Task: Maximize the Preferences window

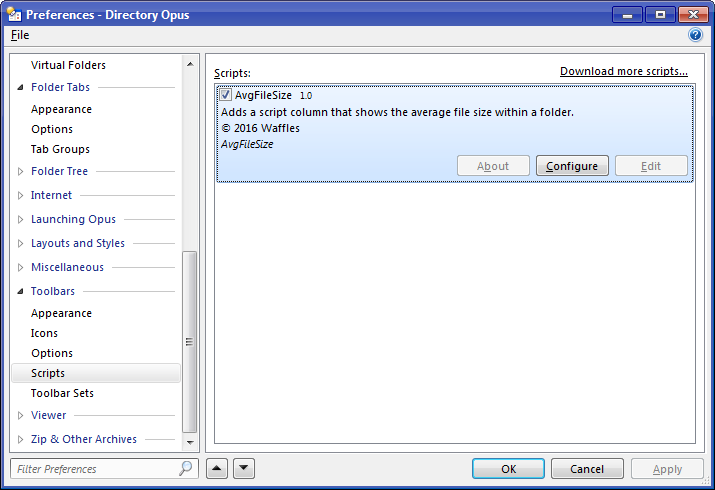Action: (x=660, y=15)
